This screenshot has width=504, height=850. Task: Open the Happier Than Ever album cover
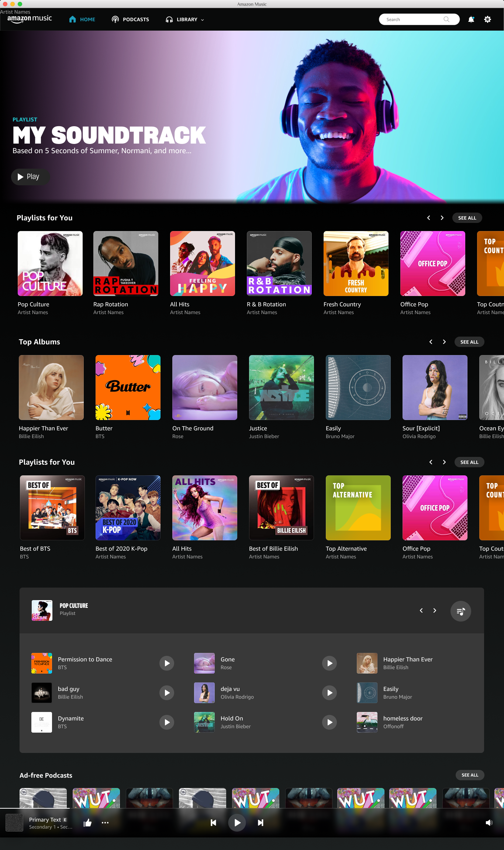51,388
